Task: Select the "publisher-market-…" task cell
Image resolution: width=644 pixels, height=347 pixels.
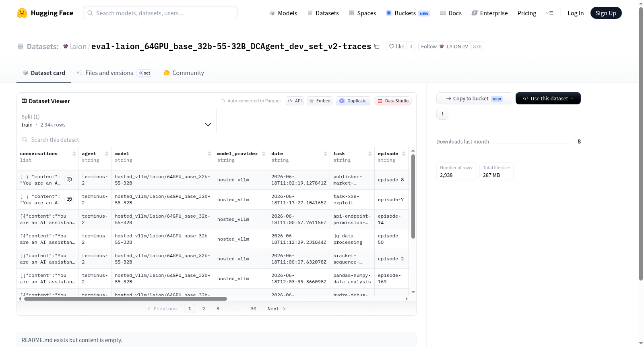Action: 352,180
